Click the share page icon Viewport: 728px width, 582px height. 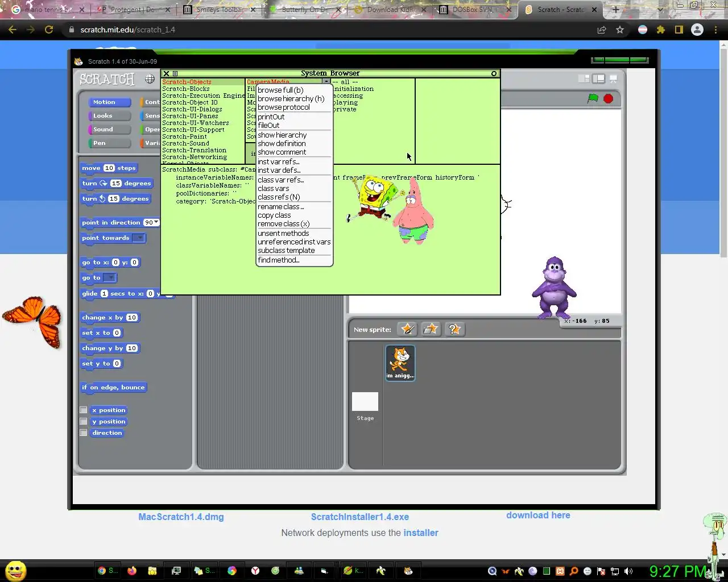pyautogui.click(x=602, y=30)
